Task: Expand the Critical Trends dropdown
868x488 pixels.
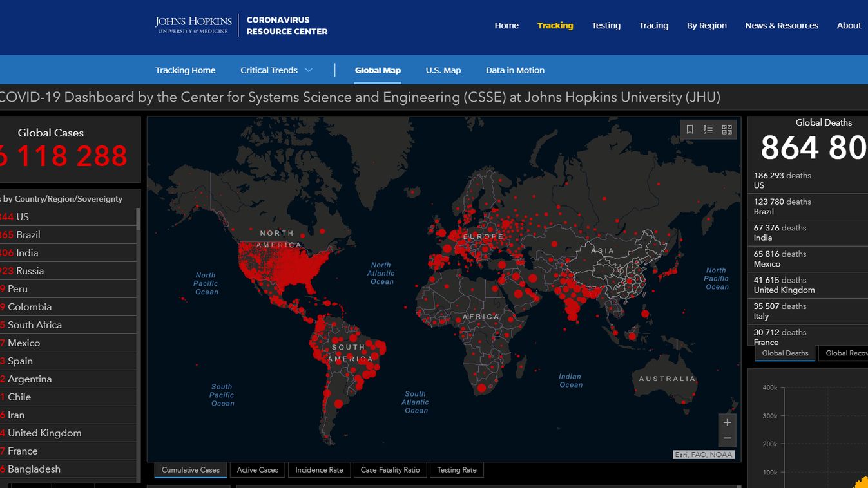Action: (x=276, y=70)
